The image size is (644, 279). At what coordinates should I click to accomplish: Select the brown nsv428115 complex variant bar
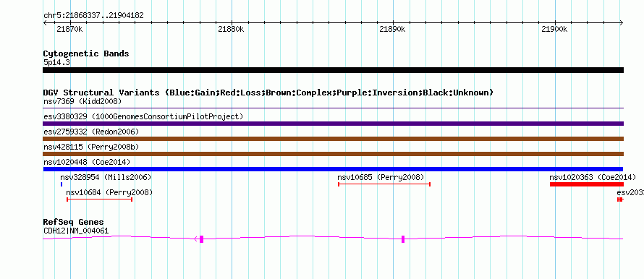tap(333, 154)
